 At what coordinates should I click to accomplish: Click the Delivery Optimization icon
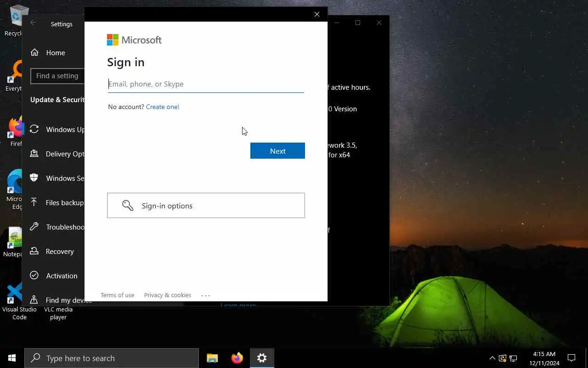tap(34, 154)
